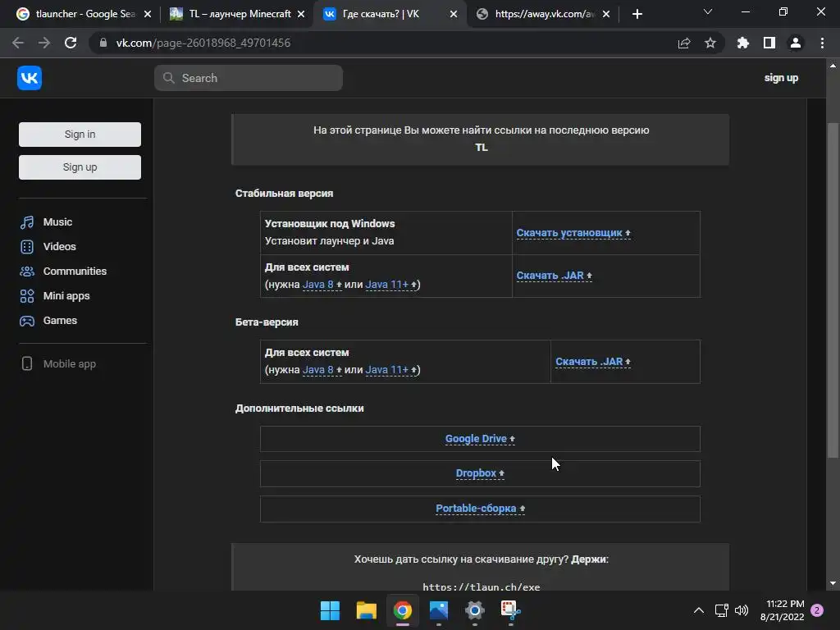Click the Скачать установщик link
Image resolution: width=840 pixels, height=630 pixels.
click(573, 233)
